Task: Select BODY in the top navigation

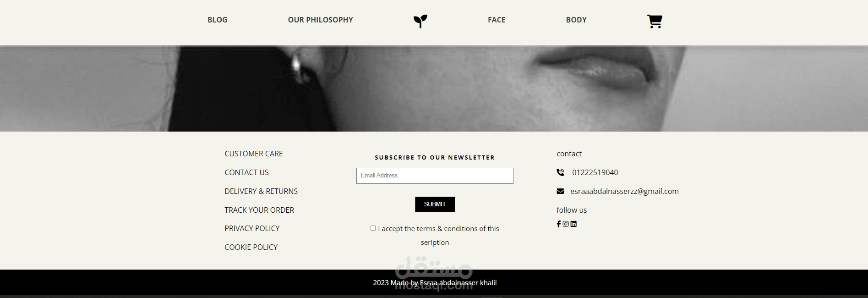Action: [576, 20]
